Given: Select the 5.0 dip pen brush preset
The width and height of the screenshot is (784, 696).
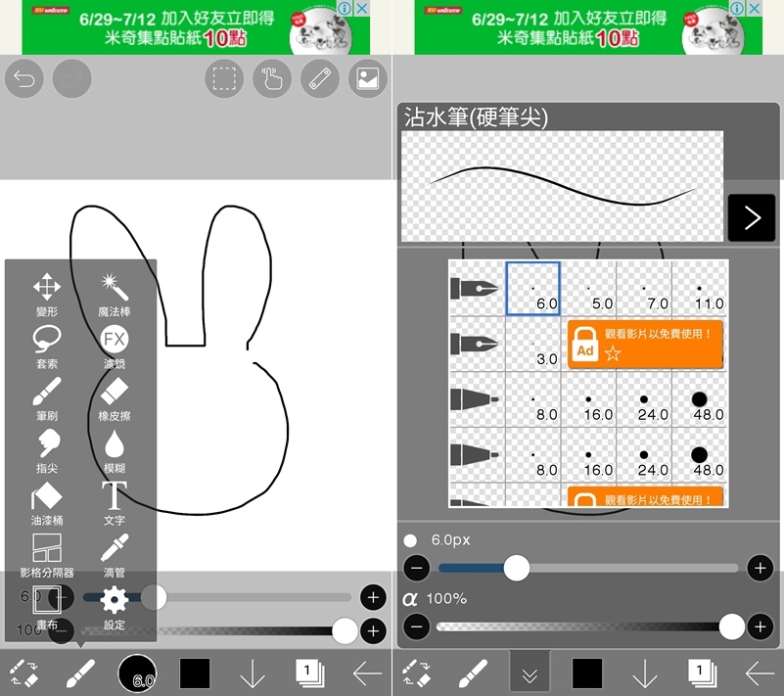Looking at the screenshot, I should [588, 289].
